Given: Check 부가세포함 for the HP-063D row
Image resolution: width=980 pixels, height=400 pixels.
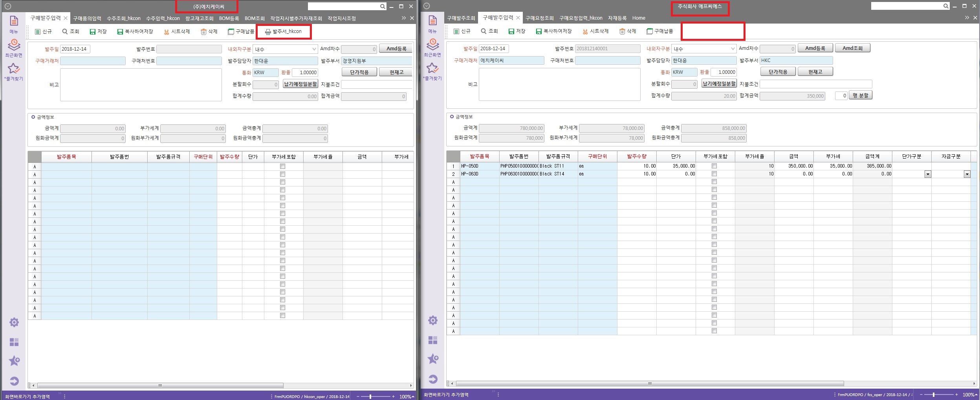Looking at the screenshot, I should (714, 174).
